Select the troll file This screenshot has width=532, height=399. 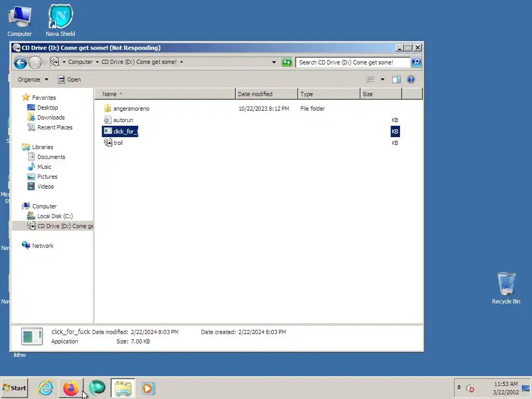tap(114, 143)
